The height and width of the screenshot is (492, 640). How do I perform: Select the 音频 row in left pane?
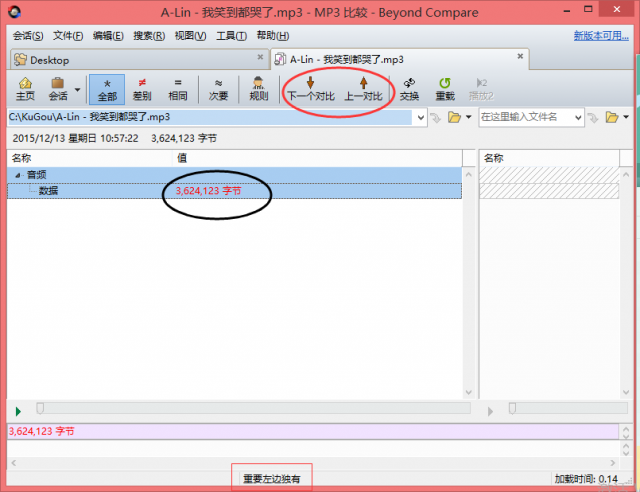[x=234, y=175]
